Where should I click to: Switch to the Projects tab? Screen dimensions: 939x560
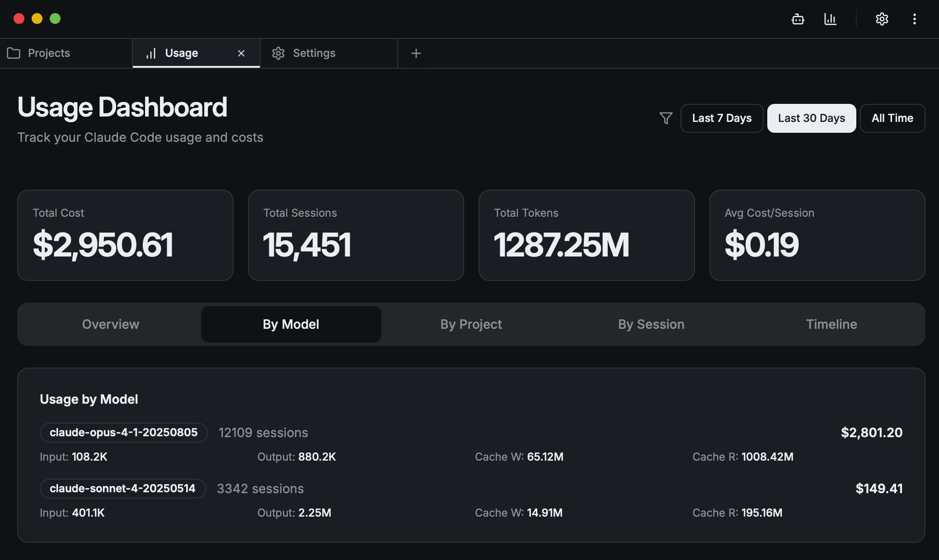[x=49, y=53]
